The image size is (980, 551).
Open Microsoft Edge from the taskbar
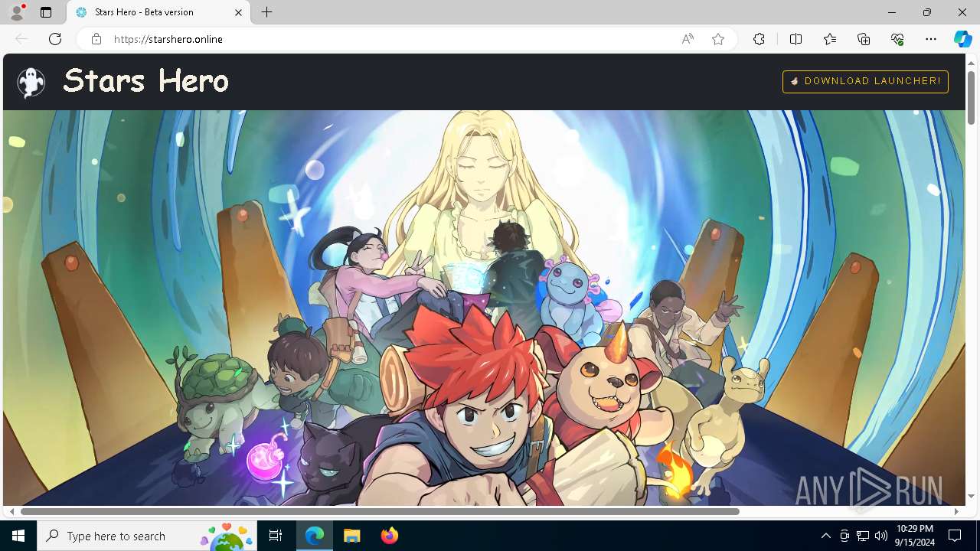point(315,536)
